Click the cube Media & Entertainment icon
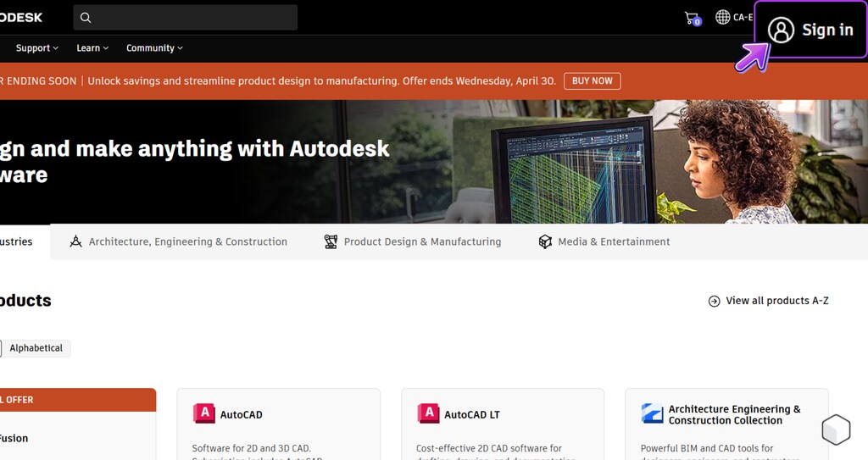868x460 pixels. click(545, 241)
